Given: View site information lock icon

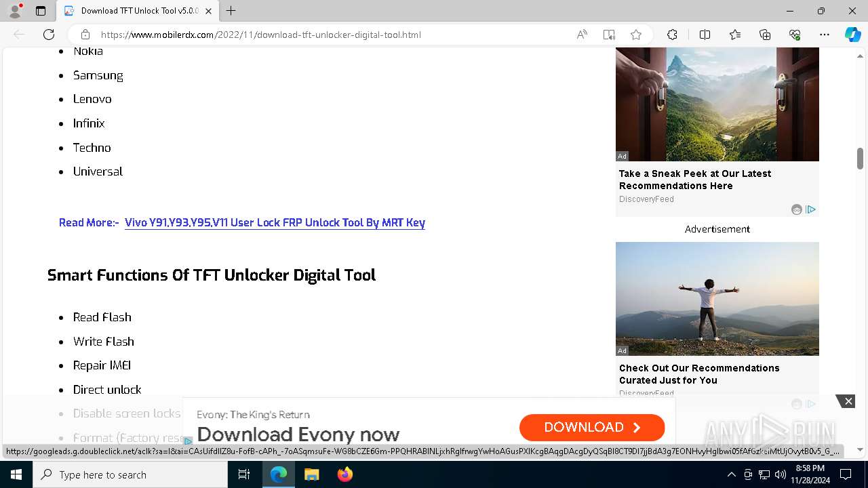Looking at the screenshot, I should point(85,35).
